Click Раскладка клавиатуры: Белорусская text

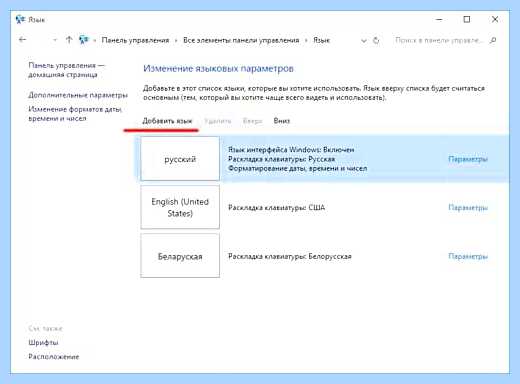click(290, 256)
